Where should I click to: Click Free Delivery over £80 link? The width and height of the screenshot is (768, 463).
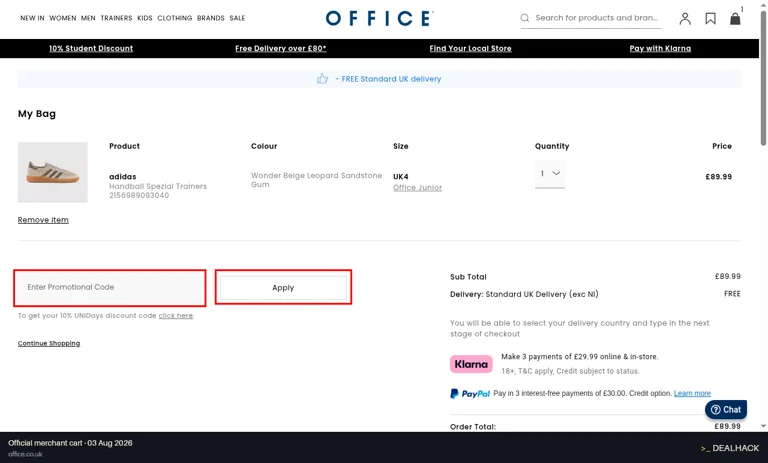click(x=281, y=49)
